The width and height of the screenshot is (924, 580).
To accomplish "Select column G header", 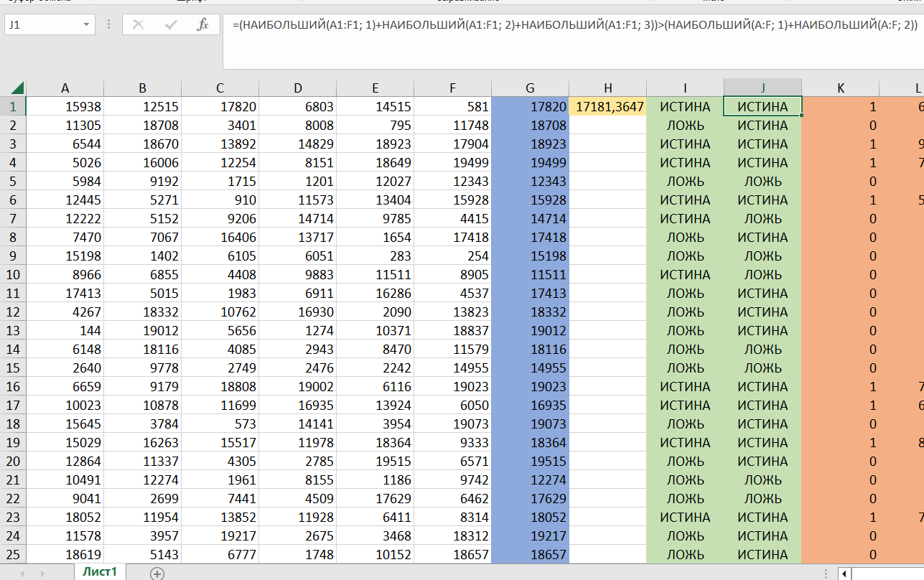I will tap(530, 88).
